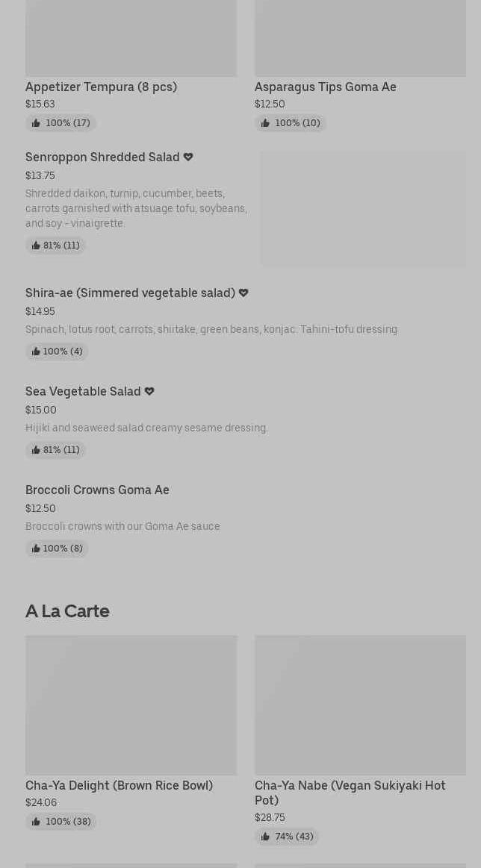Click Cha-Ya Nabe hot pot photo

click(x=360, y=705)
